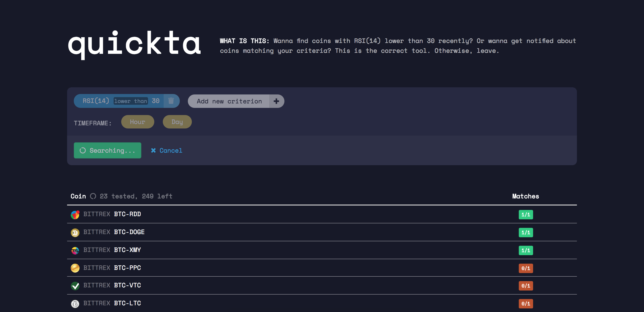Click the Vertcoin BTC-VTC checkmark icon
The width and height of the screenshot is (644, 312).
coord(75,286)
